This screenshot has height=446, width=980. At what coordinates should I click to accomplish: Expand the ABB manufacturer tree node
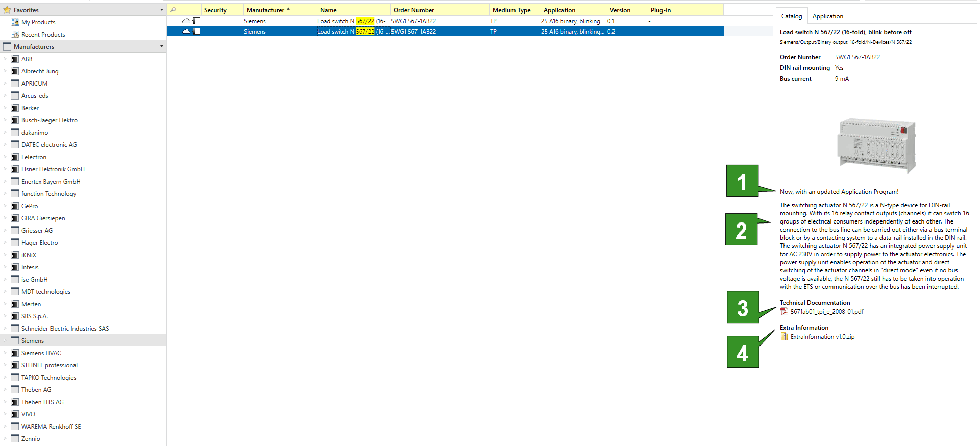5,59
